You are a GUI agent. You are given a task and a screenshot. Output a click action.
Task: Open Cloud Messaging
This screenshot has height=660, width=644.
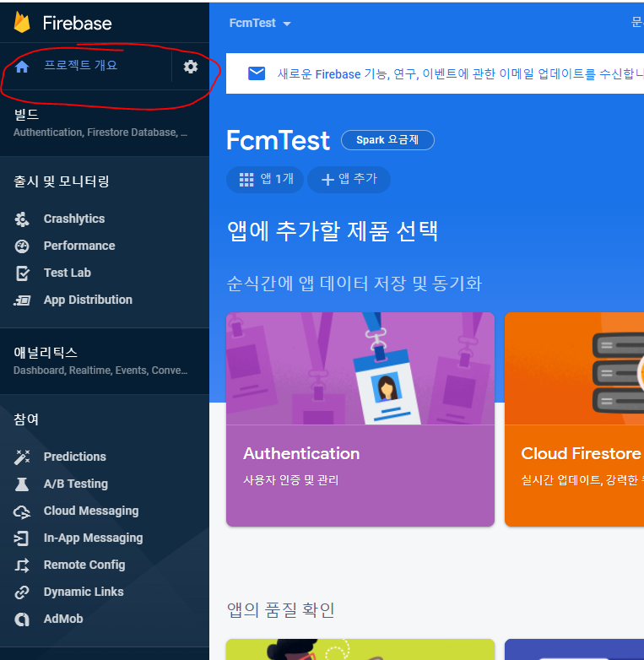[91, 511]
